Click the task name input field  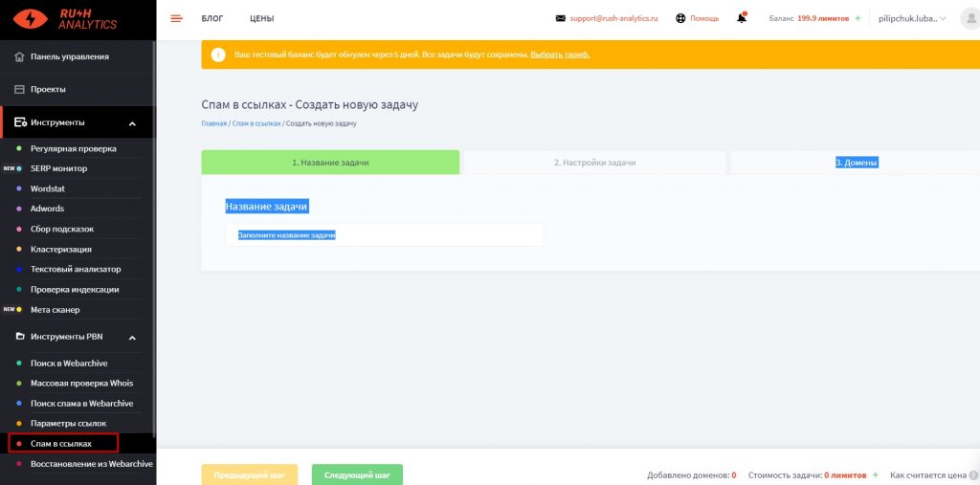[384, 234]
